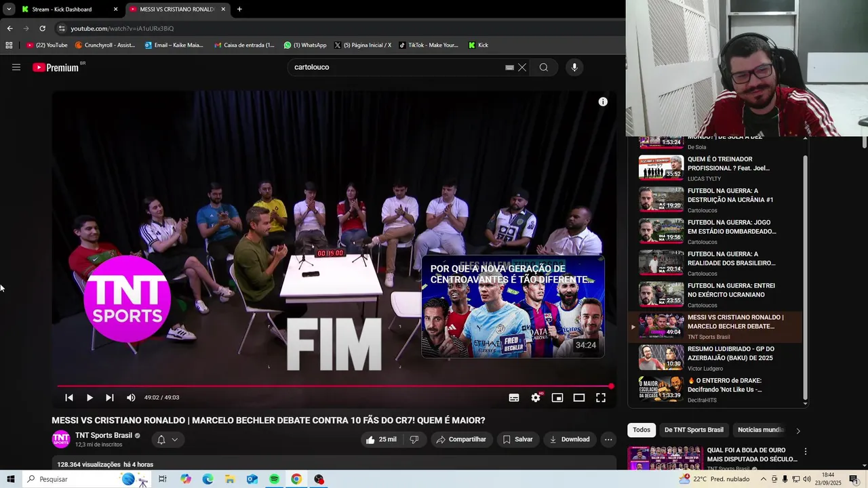The height and width of the screenshot is (488, 868).
Task: Seek on the video progress bar
Action: [x=334, y=386]
